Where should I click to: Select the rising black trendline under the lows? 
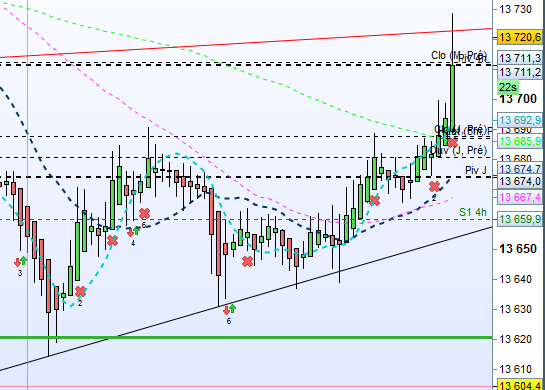(246, 299)
